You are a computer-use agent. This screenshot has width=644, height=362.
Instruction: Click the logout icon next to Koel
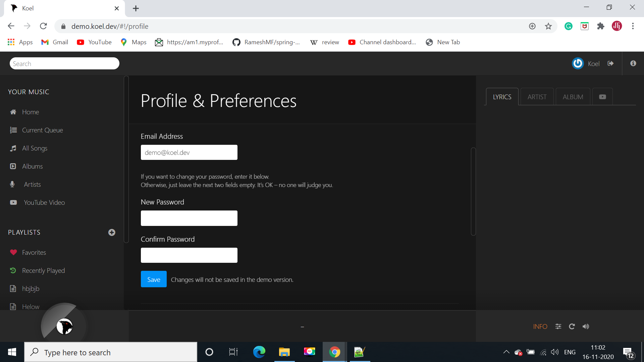pyautogui.click(x=610, y=63)
